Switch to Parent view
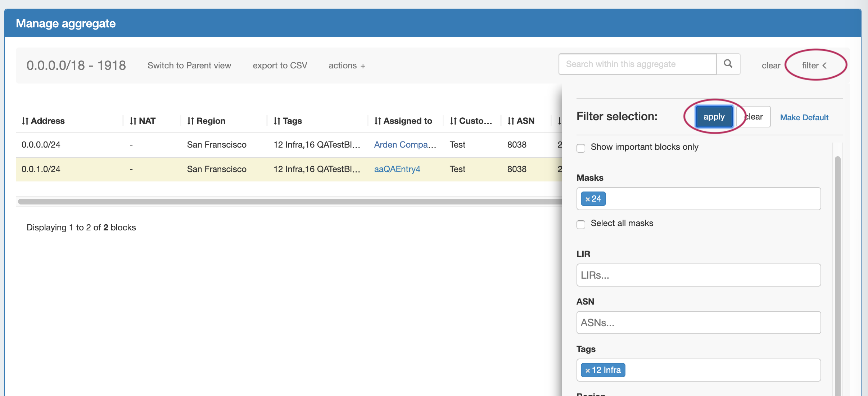868x396 pixels. coord(189,66)
